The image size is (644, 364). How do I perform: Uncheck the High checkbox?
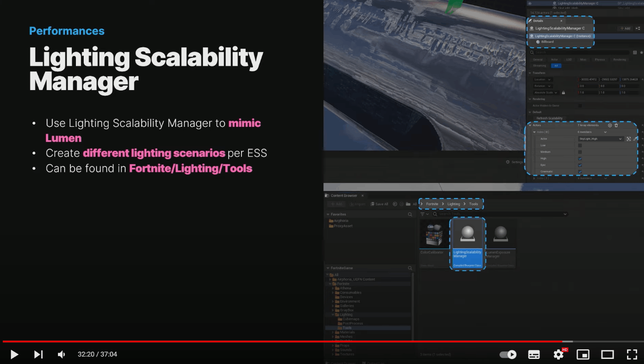click(580, 159)
